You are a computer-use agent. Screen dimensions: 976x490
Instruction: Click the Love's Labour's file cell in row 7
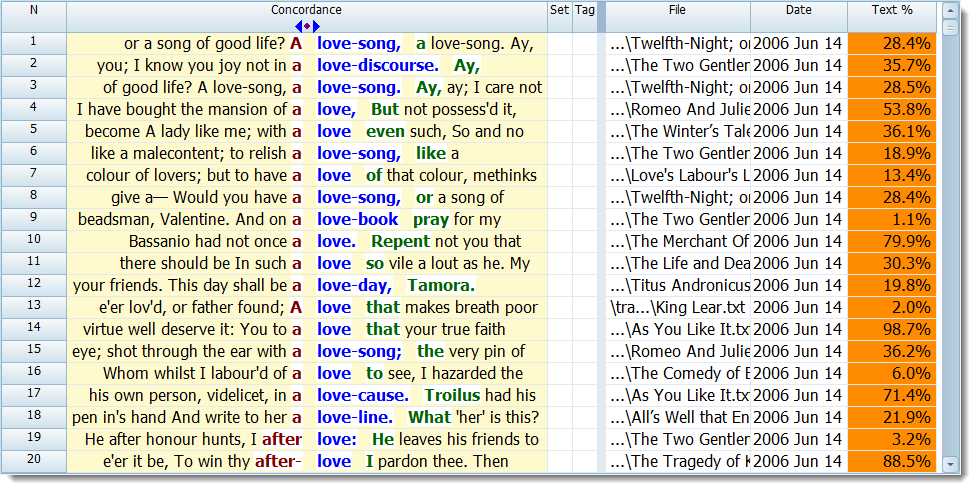coord(678,176)
